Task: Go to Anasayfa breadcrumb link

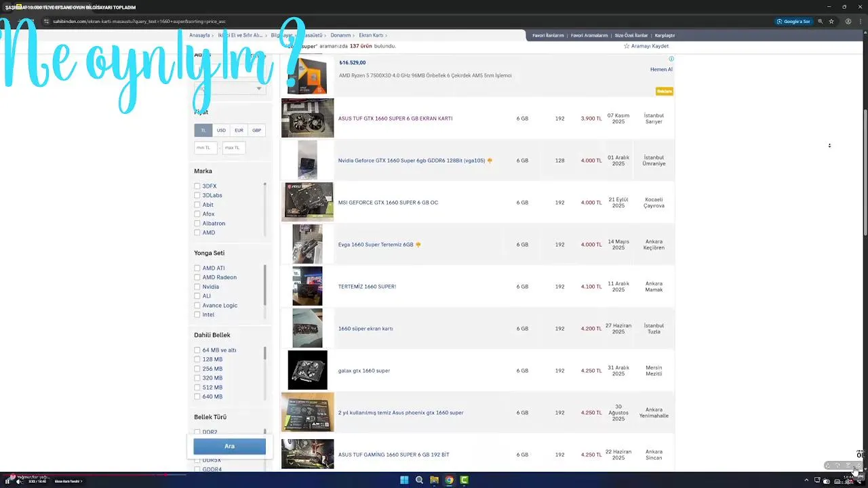Action: pos(199,35)
